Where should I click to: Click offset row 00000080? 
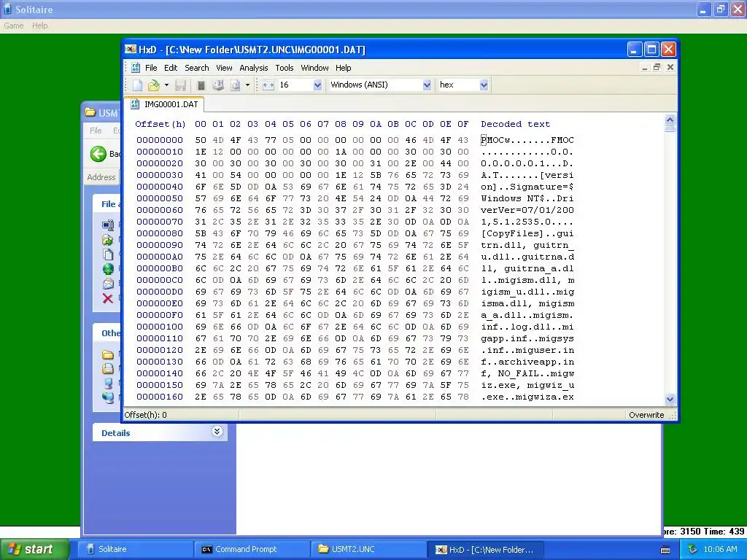160,233
